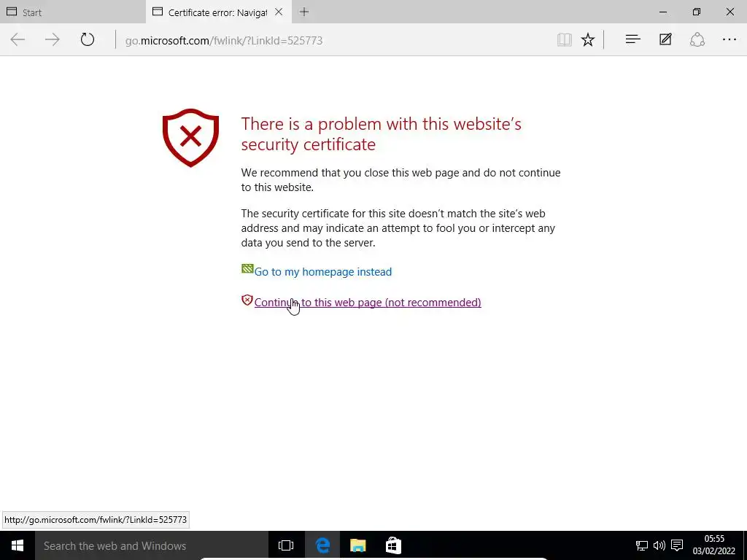
Task: Click the address bar URL field
Action: (333, 41)
